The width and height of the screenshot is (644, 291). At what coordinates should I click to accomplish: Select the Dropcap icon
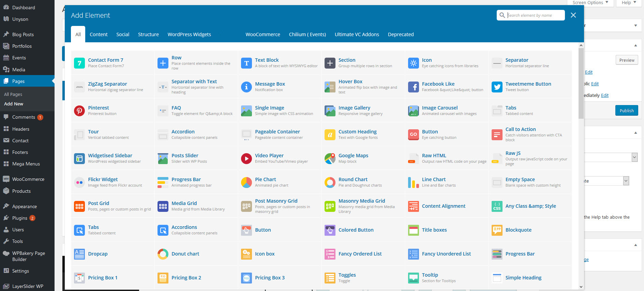(79, 254)
